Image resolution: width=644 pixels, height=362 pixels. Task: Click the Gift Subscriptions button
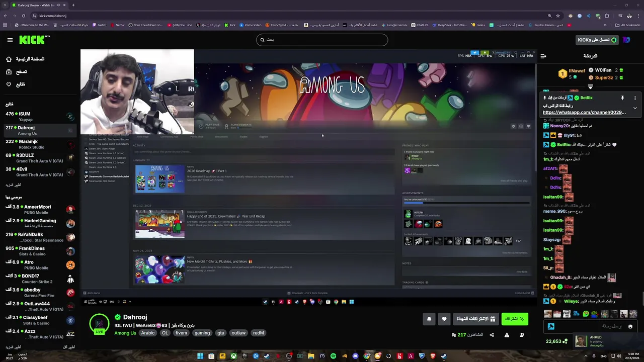coord(475,319)
